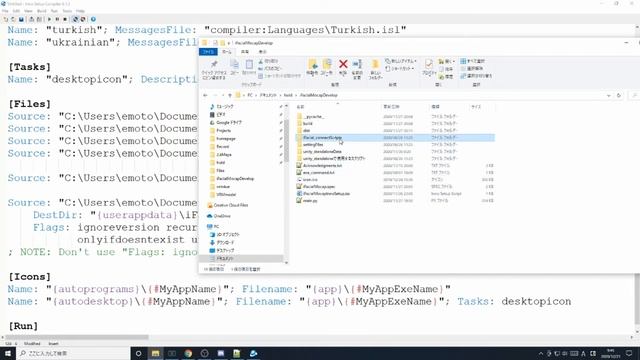The image size is (640, 360).
Task: Click Stop Compile icon in Inno Setup toolbar
Action: click(x=39, y=19)
